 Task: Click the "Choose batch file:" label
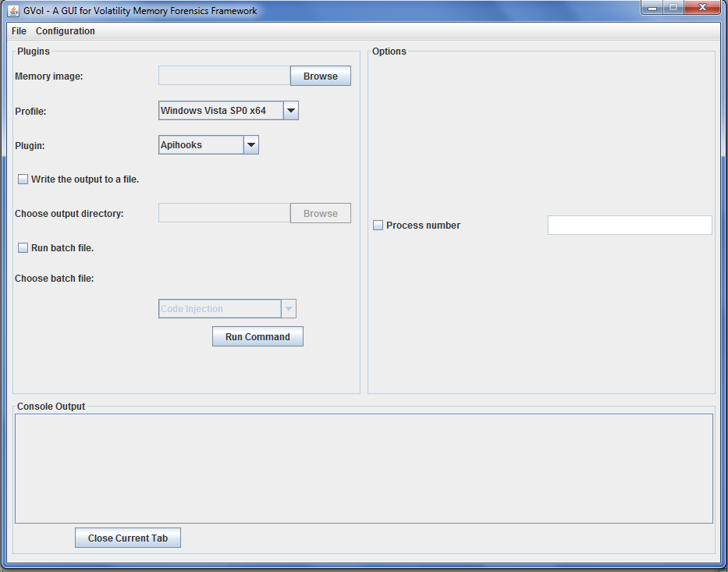point(55,278)
